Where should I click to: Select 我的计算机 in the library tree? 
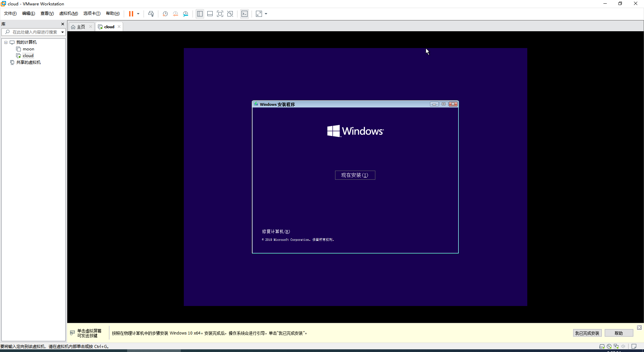26,42
